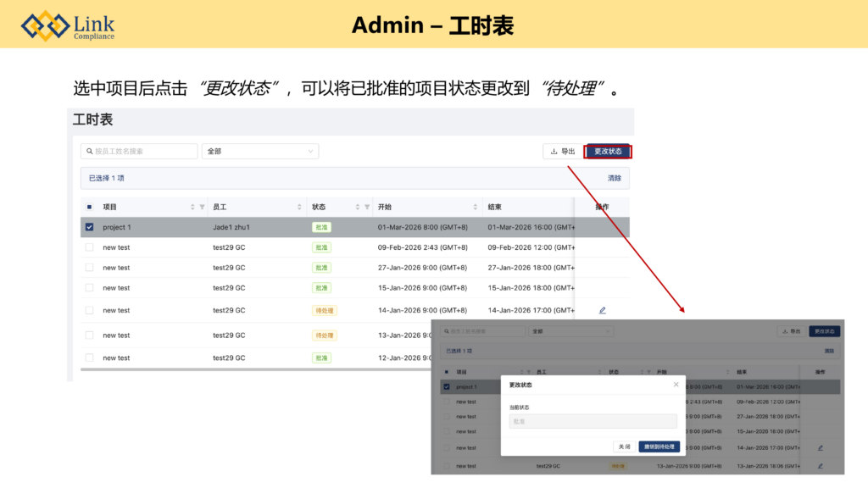Click the 导出 export button
The height and width of the screenshot is (488, 868).
(x=563, y=152)
